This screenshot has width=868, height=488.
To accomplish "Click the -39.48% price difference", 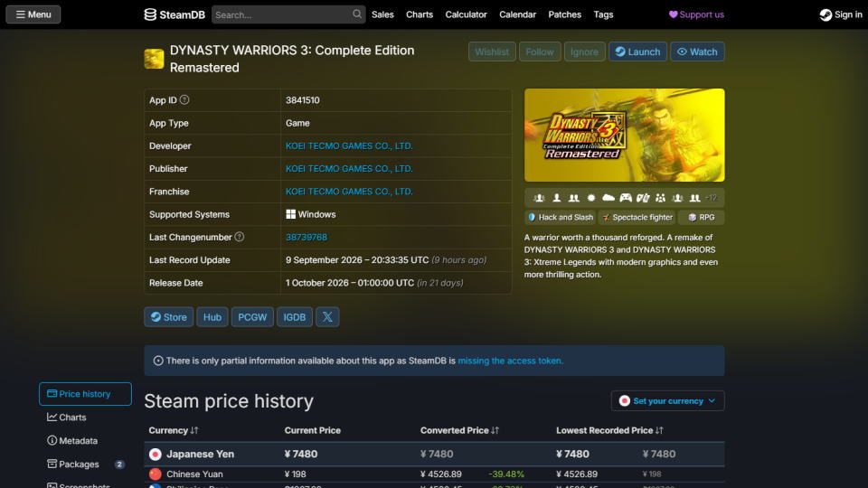I will coord(506,474).
